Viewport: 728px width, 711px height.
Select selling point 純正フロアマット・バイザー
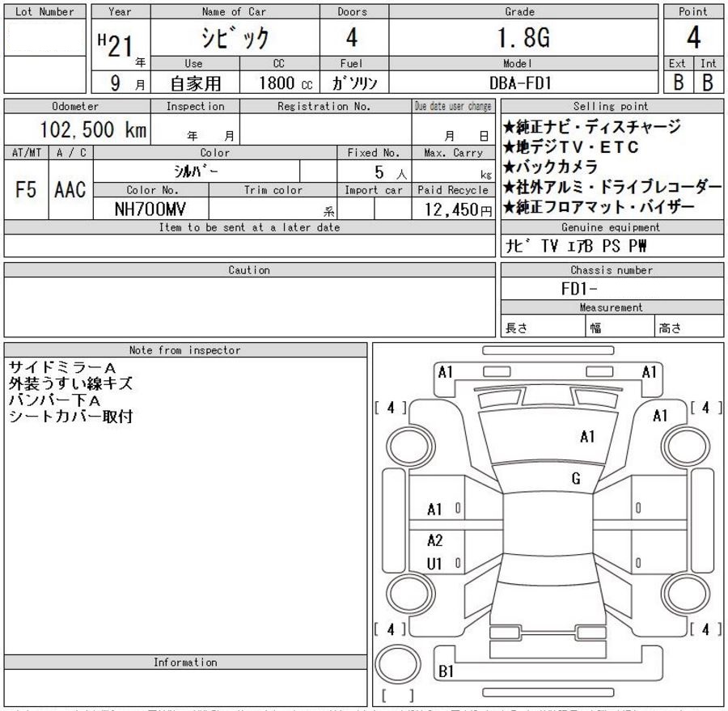(x=599, y=206)
